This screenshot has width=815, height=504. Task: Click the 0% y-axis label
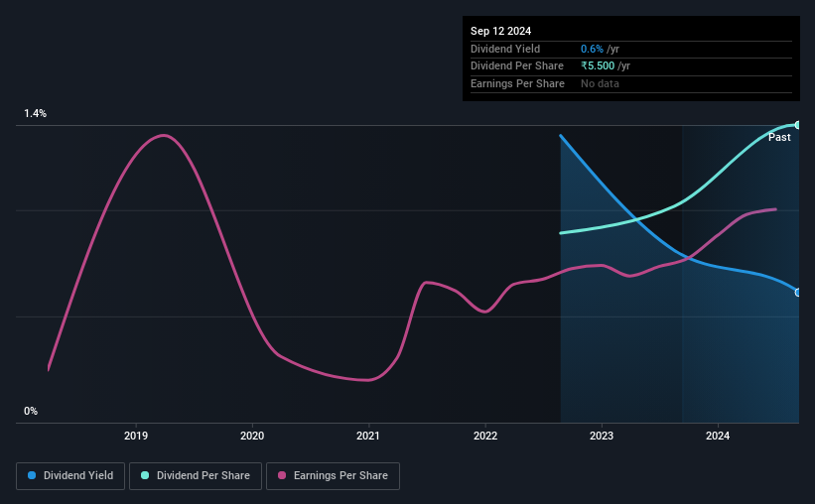pos(31,411)
